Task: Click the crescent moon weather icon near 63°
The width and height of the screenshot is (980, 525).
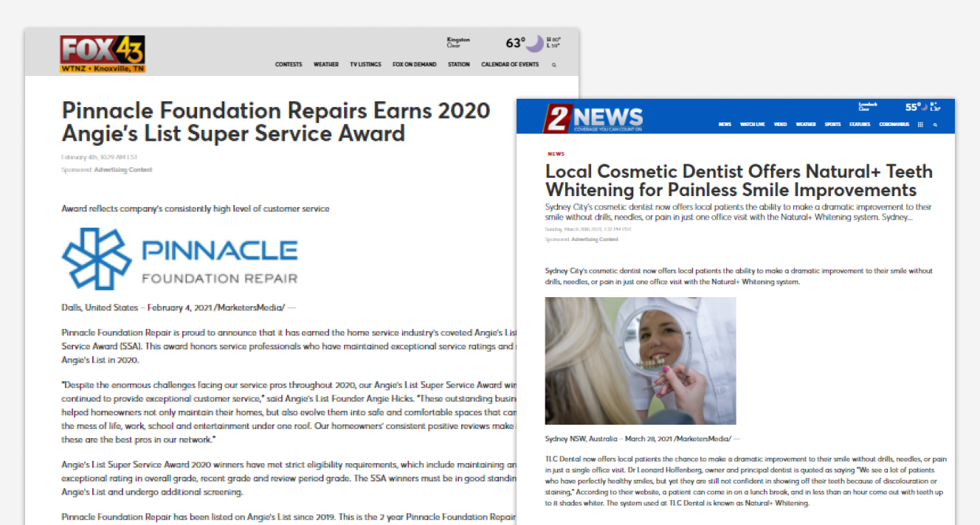Action: tap(533, 43)
